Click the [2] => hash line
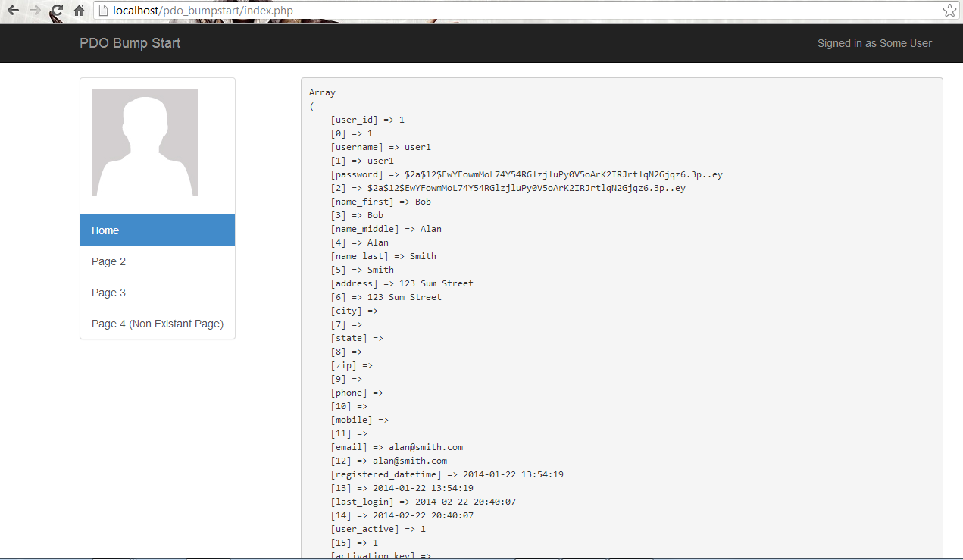Viewport: 963px width, 560px height. (x=508, y=188)
